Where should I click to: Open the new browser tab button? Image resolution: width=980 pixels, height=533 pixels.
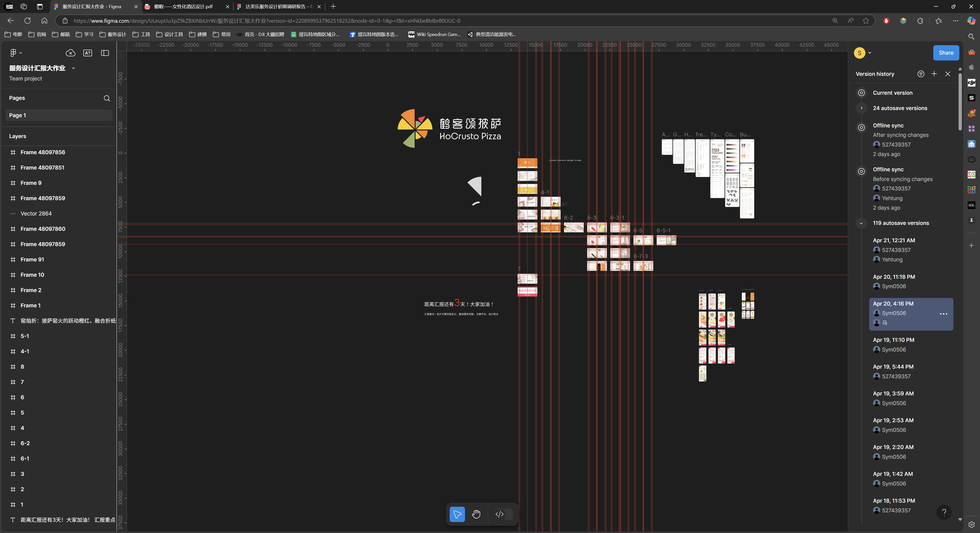click(x=333, y=6)
